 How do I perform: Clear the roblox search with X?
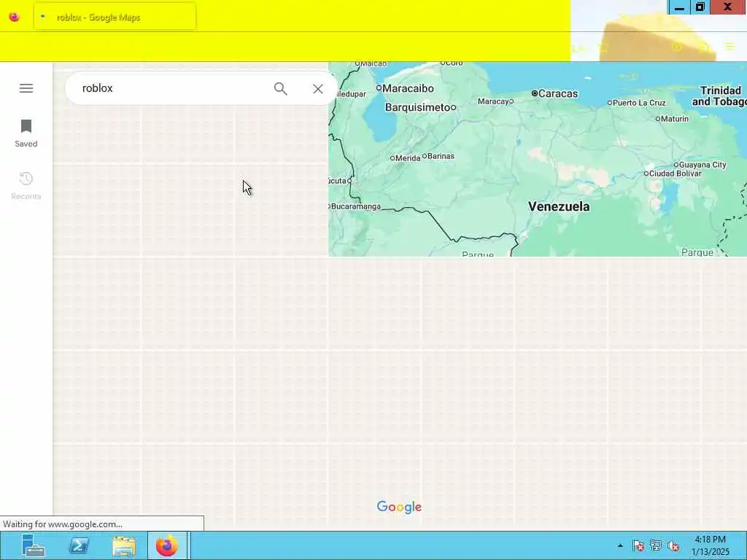[x=318, y=88]
